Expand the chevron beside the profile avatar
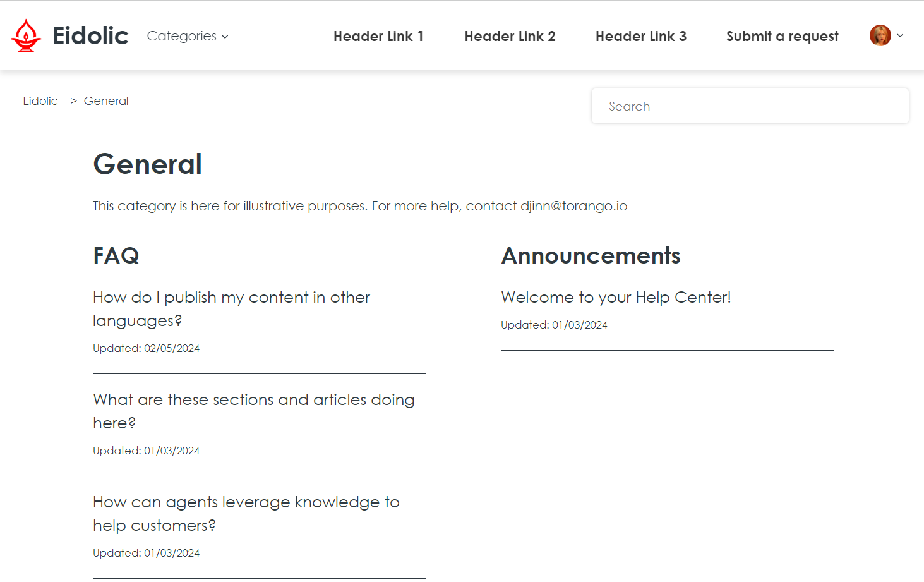The width and height of the screenshot is (924, 582). tap(900, 35)
